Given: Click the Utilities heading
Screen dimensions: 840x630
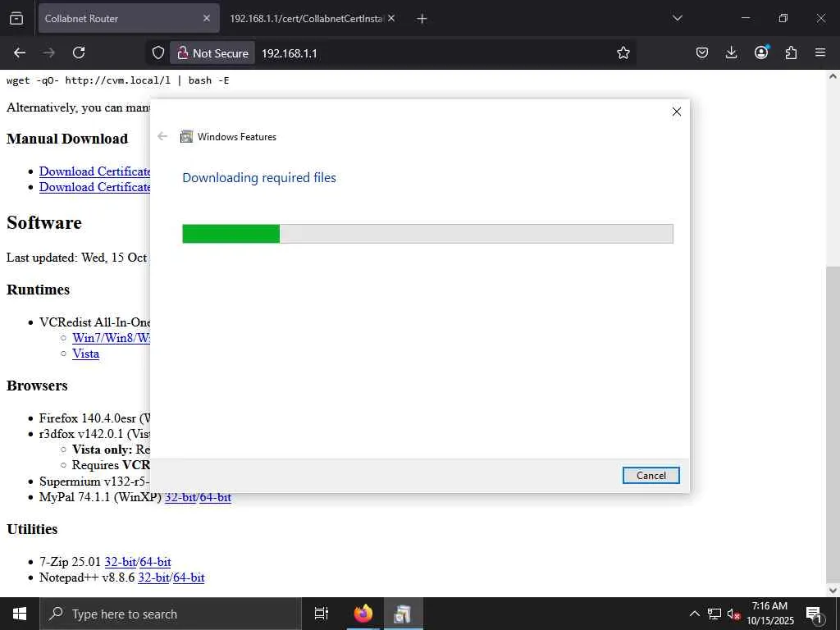Looking at the screenshot, I should 32,529.
